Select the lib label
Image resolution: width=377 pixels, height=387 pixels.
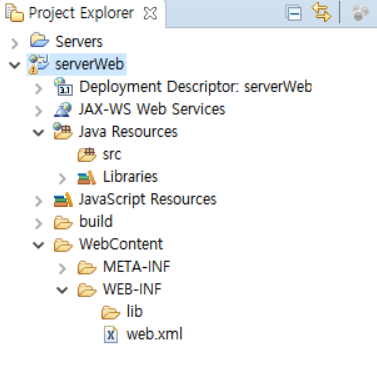point(135,311)
